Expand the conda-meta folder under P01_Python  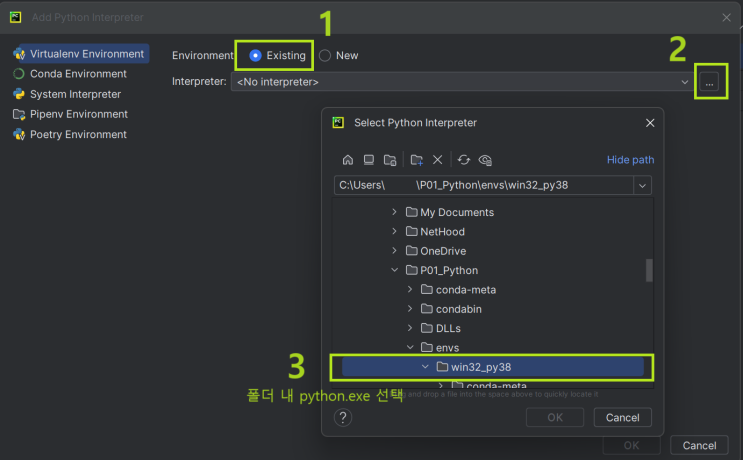click(x=410, y=289)
